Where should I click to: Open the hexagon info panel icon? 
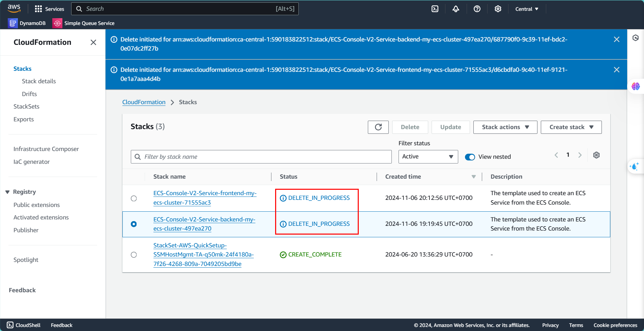pos(635,38)
